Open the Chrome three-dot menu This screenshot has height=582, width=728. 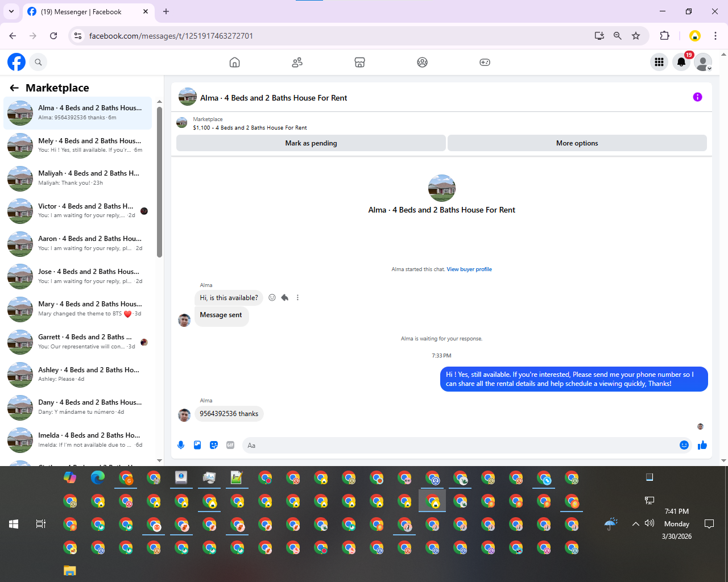(x=715, y=36)
